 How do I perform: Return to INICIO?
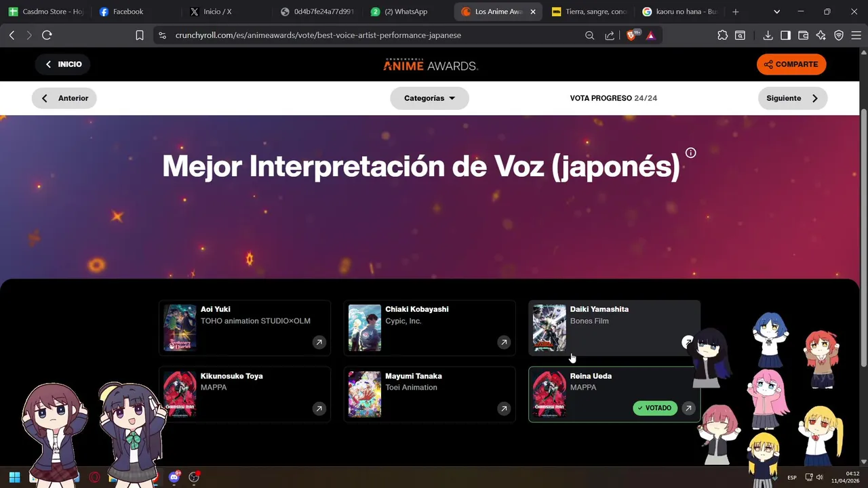(64, 64)
